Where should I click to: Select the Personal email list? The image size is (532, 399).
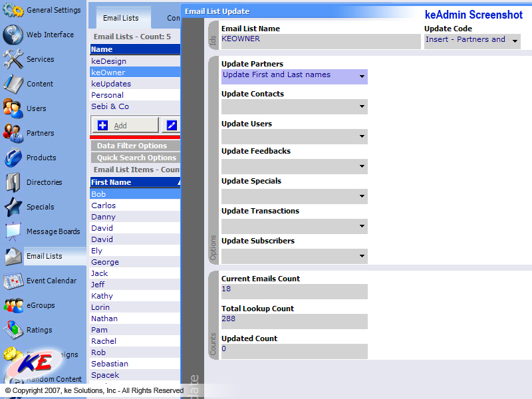coord(135,95)
